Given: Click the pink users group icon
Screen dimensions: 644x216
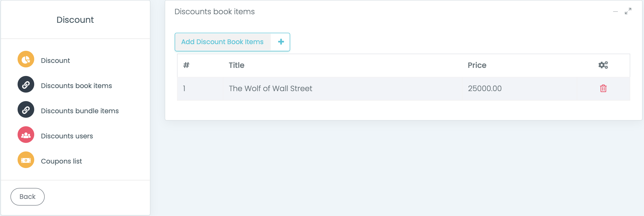Looking at the screenshot, I should (x=26, y=135).
